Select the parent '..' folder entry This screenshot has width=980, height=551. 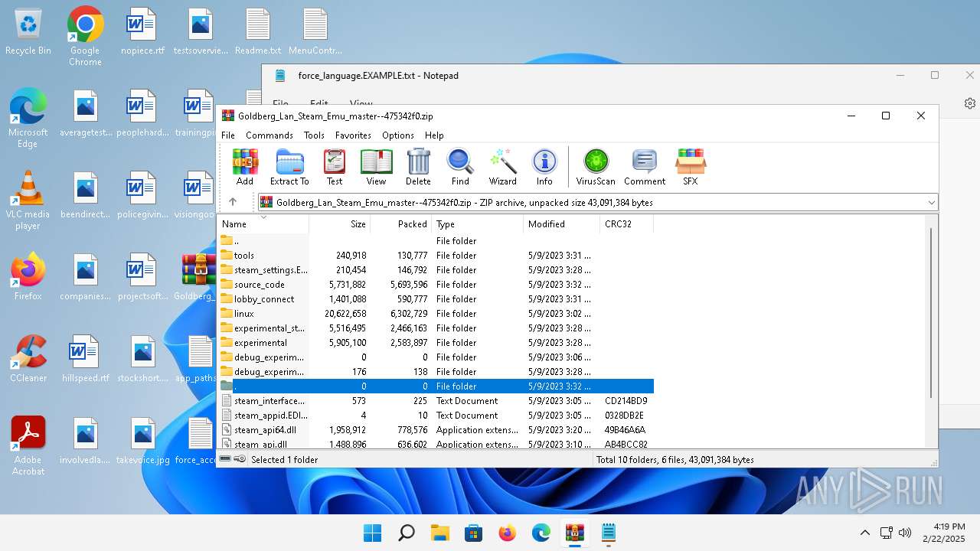pos(436,241)
